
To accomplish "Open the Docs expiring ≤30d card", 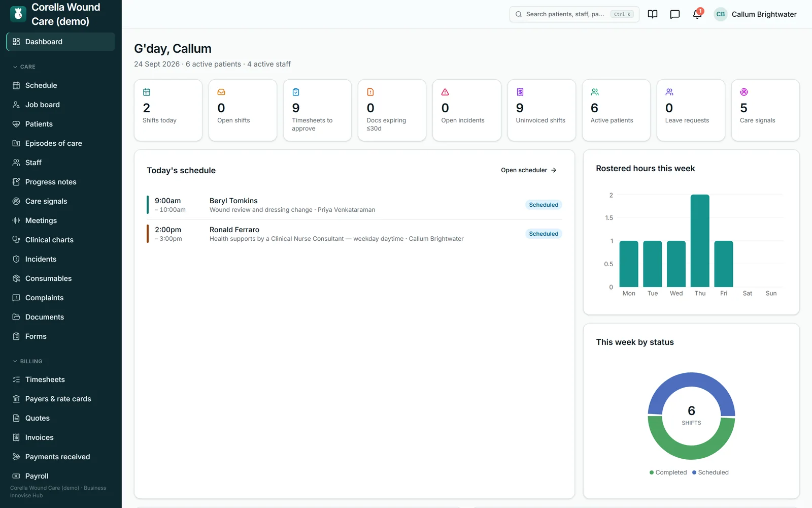I will (x=392, y=110).
